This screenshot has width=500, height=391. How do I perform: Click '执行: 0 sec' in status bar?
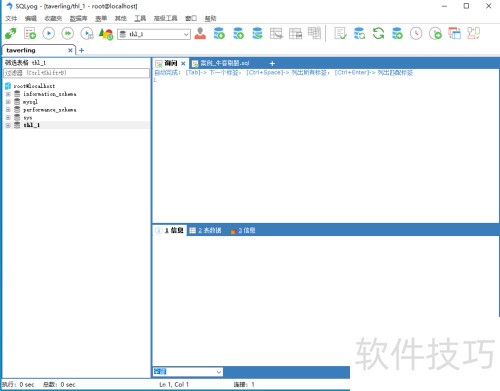click(x=18, y=385)
